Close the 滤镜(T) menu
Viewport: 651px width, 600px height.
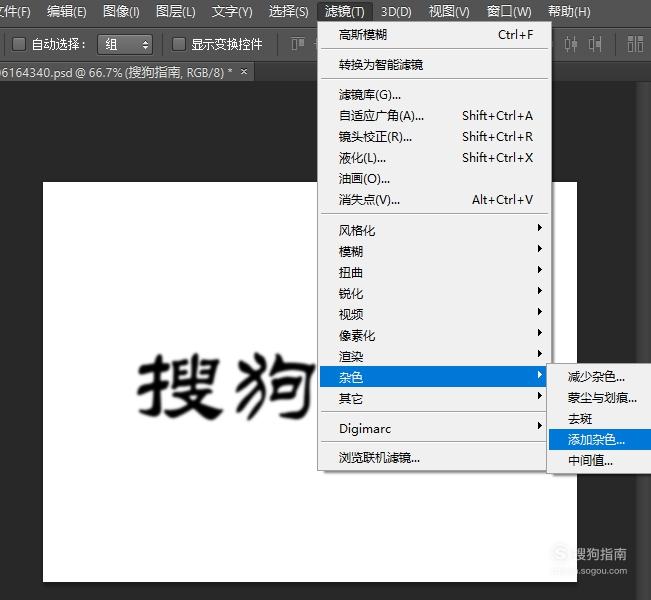click(x=345, y=11)
